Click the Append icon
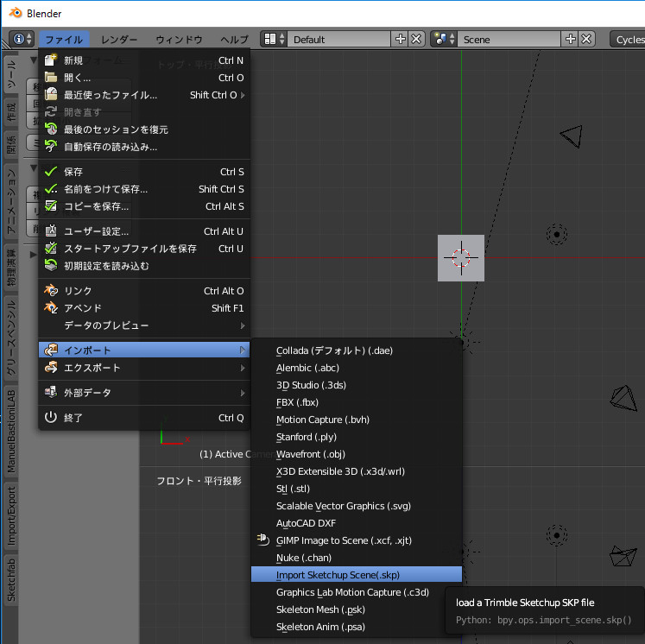The height and width of the screenshot is (644, 645). pyautogui.click(x=51, y=308)
